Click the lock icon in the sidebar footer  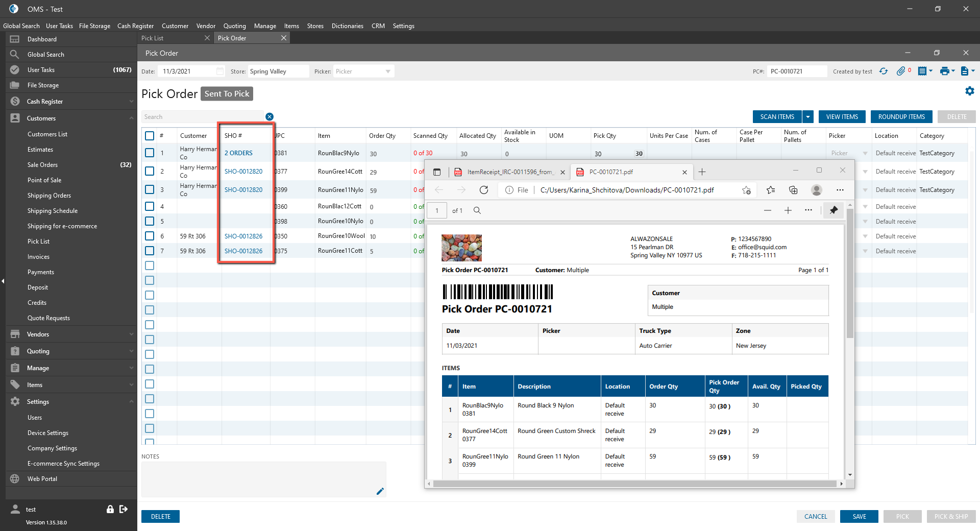pos(110,509)
